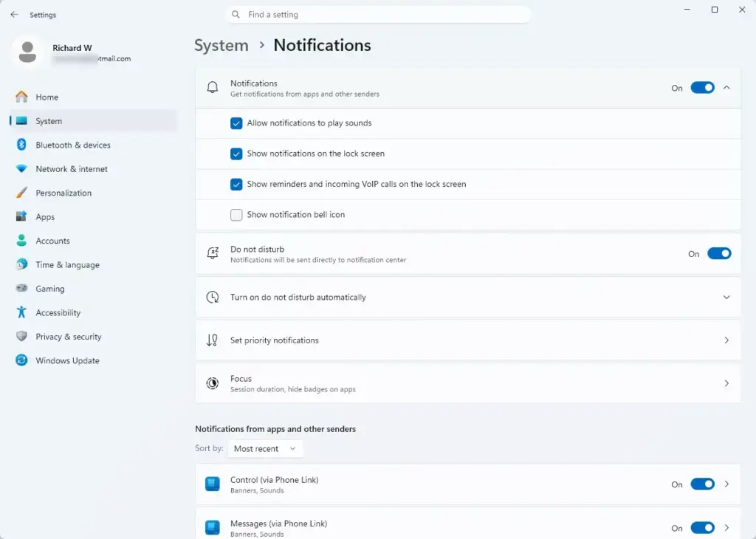Open Set priority notifications page
This screenshot has height=539, width=756.
tap(467, 340)
